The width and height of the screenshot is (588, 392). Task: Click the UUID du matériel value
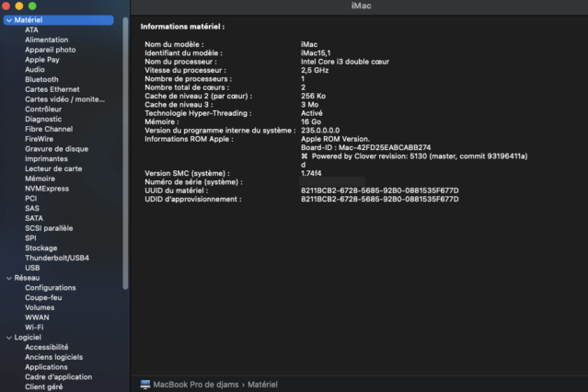pyautogui.click(x=379, y=190)
